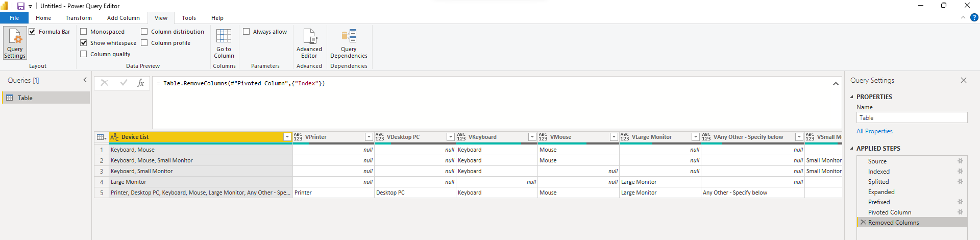
Task: Switch to the Tools tab
Action: [189, 18]
